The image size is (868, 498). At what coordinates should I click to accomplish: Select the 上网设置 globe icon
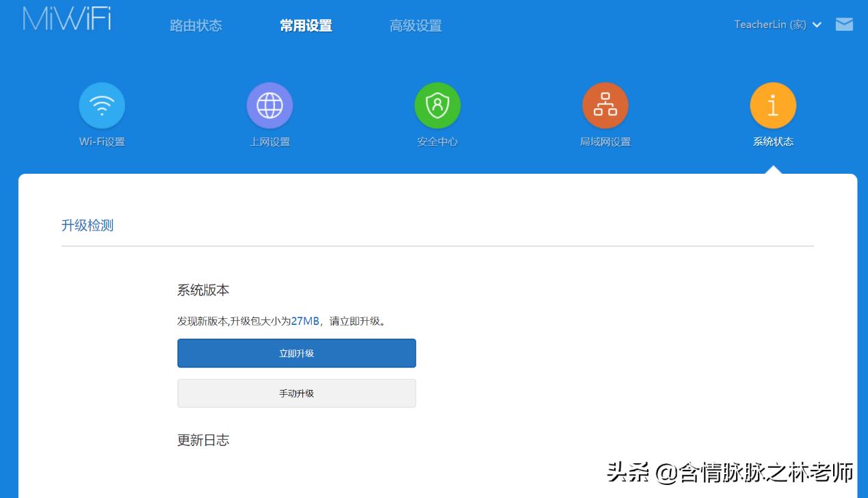click(269, 105)
